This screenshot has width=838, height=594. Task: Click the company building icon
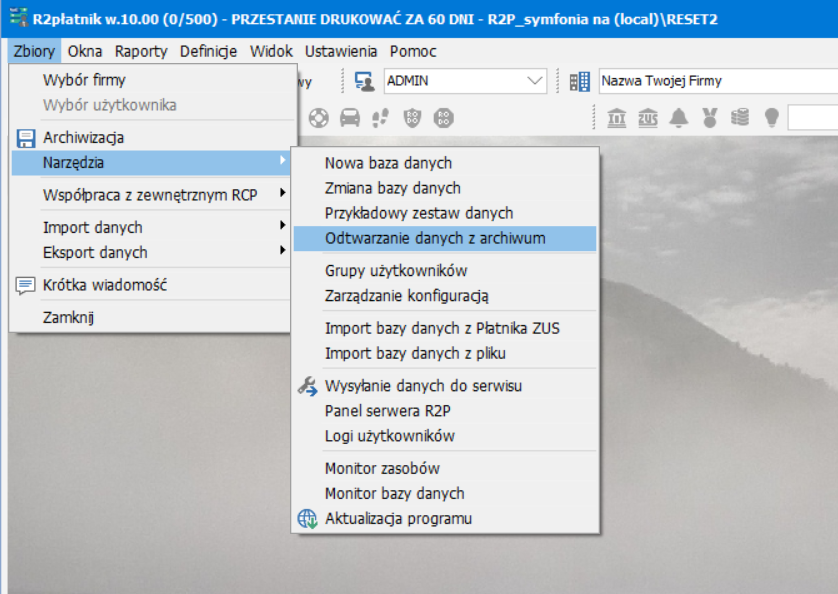579,81
